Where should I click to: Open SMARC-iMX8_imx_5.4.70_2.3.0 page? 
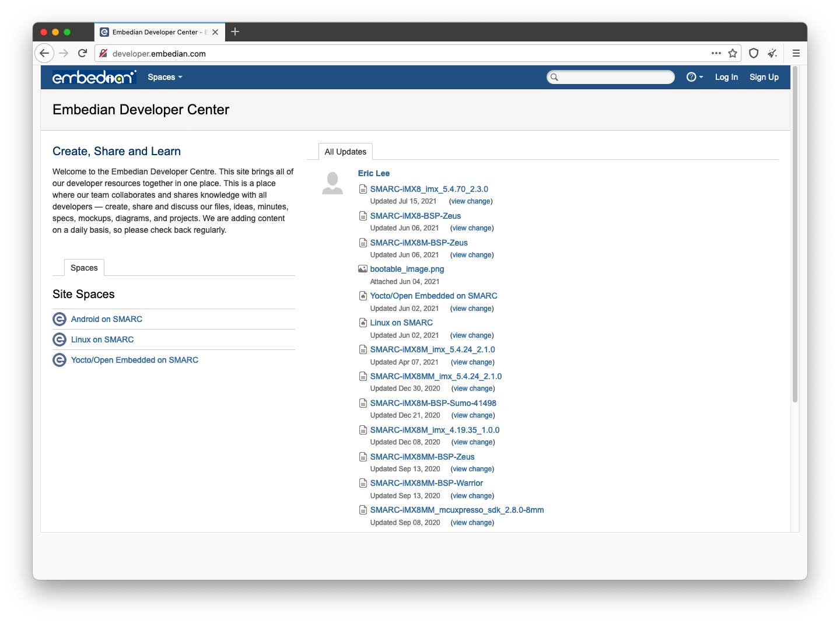click(429, 189)
